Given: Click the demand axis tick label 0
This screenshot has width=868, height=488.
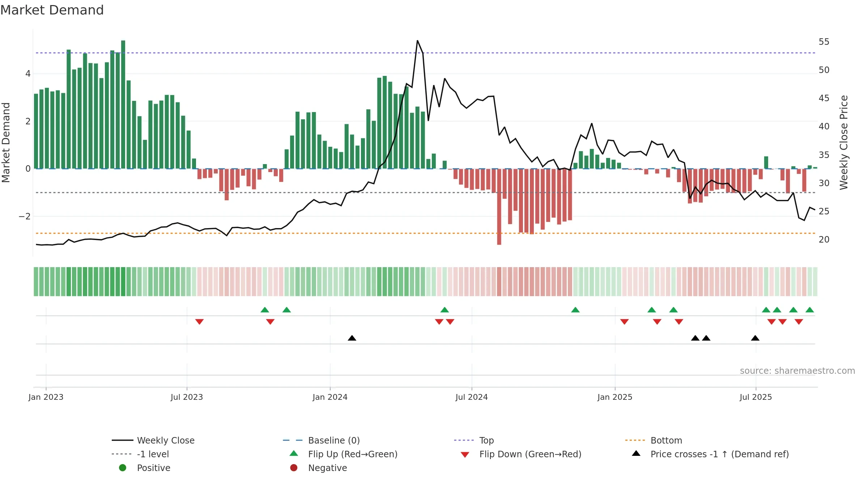Looking at the screenshot, I should pos(28,169).
